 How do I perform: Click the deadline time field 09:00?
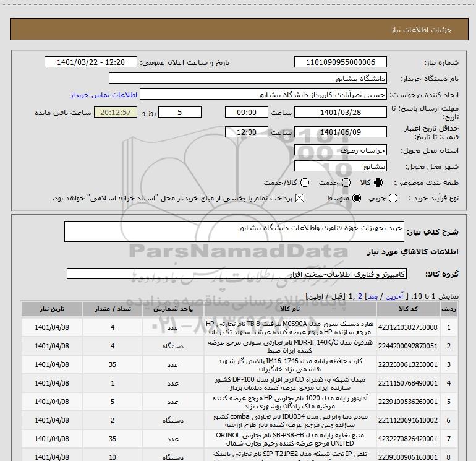click(x=247, y=112)
